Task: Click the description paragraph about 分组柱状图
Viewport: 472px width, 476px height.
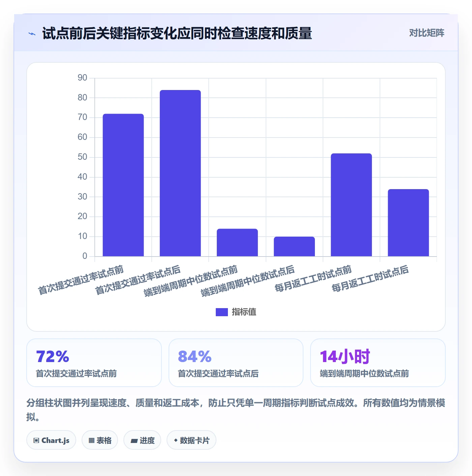Action: click(x=236, y=410)
